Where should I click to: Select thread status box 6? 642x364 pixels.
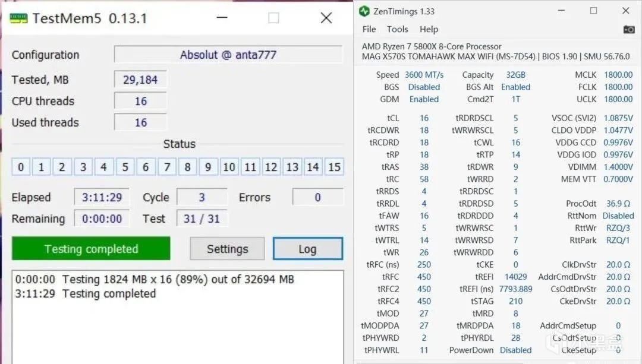coord(146,167)
